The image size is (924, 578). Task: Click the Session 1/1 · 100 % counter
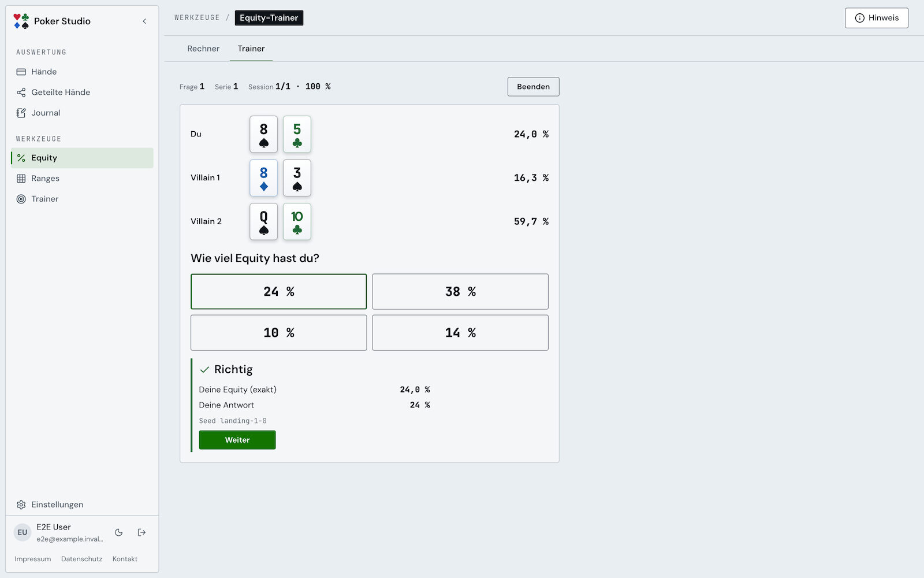click(289, 87)
